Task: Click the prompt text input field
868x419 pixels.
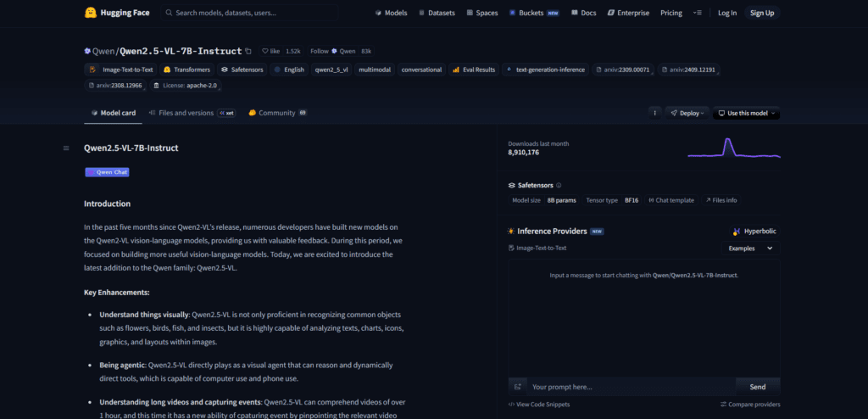Action: coord(631,387)
